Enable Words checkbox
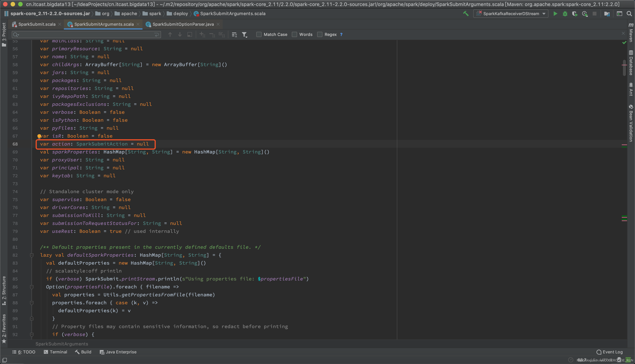This screenshot has height=364, width=635. [x=294, y=35]
